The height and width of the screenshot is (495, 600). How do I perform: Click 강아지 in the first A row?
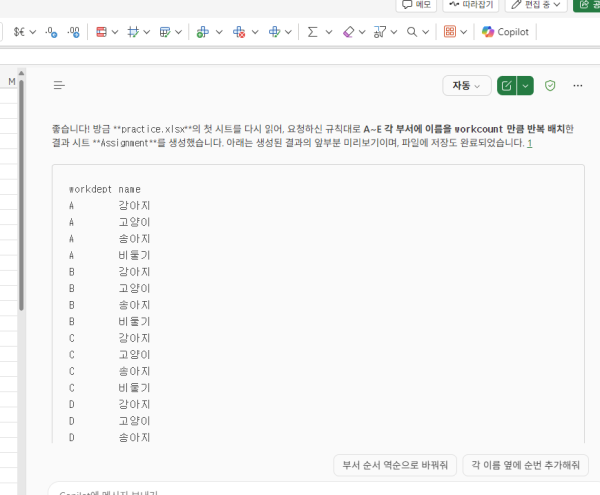[x=134, y=205]
